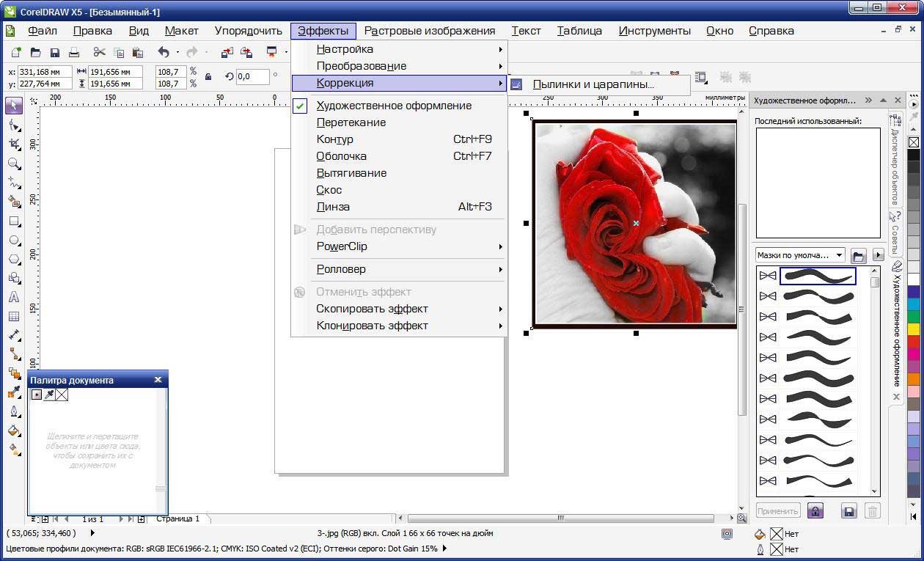Click the Undo arrow icon

[163, 52]
